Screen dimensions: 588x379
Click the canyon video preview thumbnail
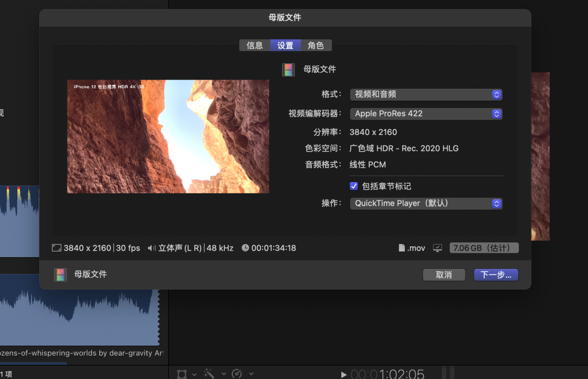tap(168, 136)
